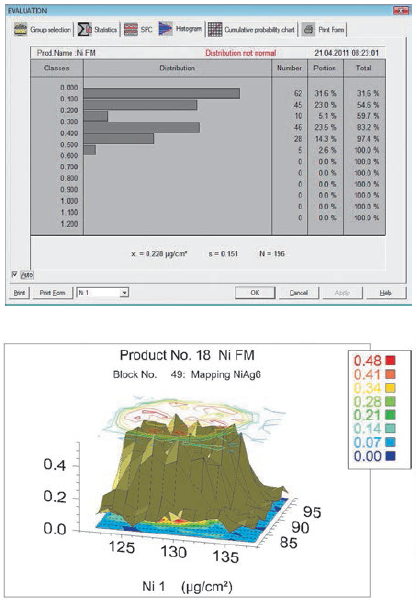417x606 pixels.
Task: Click the 83.2 % total value
Action: click(368, 128)
